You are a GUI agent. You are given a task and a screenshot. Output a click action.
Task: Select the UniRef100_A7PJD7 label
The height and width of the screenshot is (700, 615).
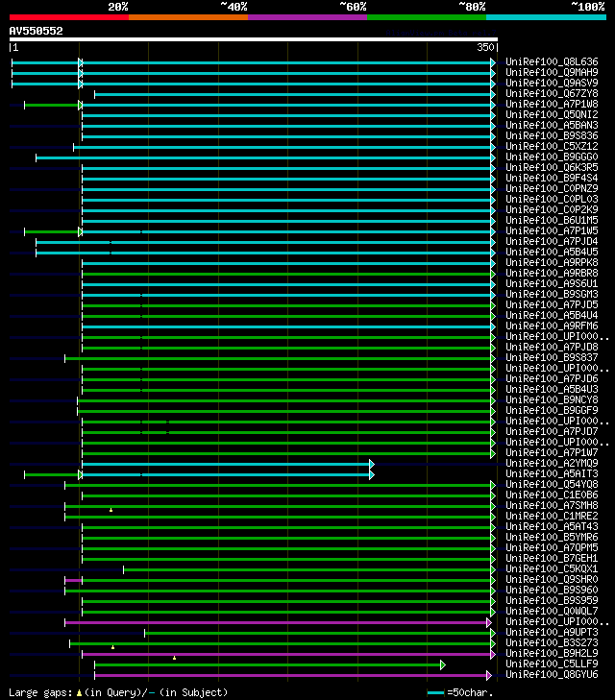(552, 432)
